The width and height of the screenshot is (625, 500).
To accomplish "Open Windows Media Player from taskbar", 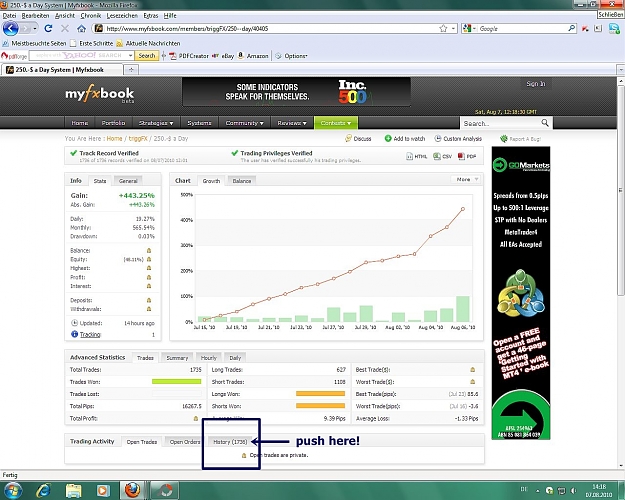I will (103, 490).
